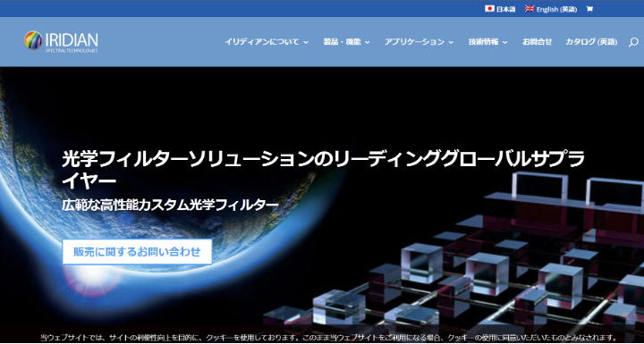Image resolution: width=644 pixels, height=344 pixels.
Task: Click the Japanese flag icon
Action: point(489,9)
